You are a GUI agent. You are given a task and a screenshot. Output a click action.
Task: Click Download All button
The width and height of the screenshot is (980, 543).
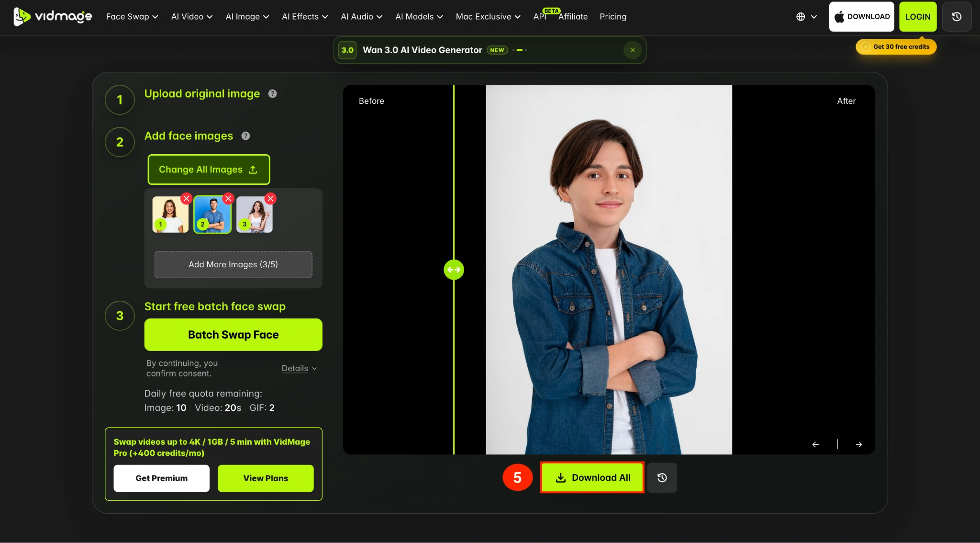592,477
